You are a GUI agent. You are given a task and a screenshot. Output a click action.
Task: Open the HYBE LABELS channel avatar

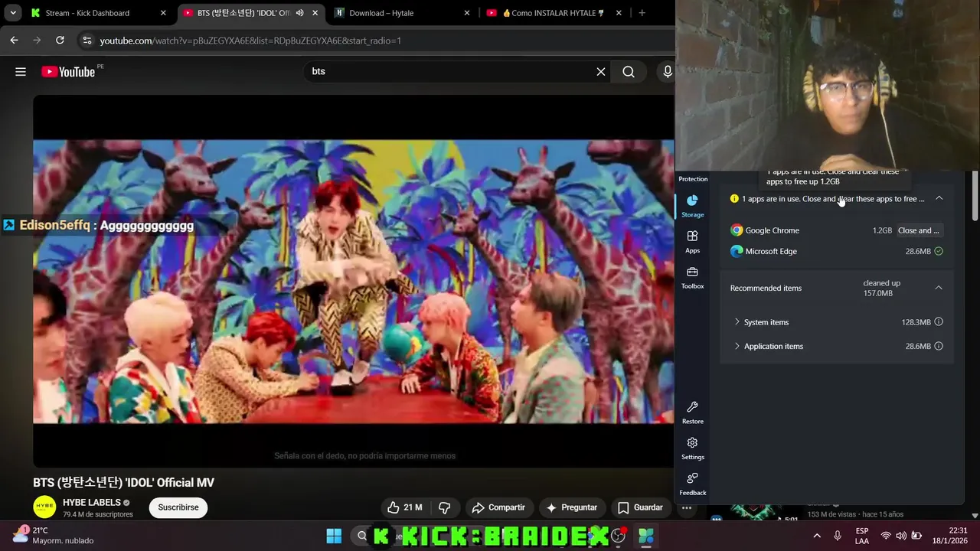[x=44, y=507]
